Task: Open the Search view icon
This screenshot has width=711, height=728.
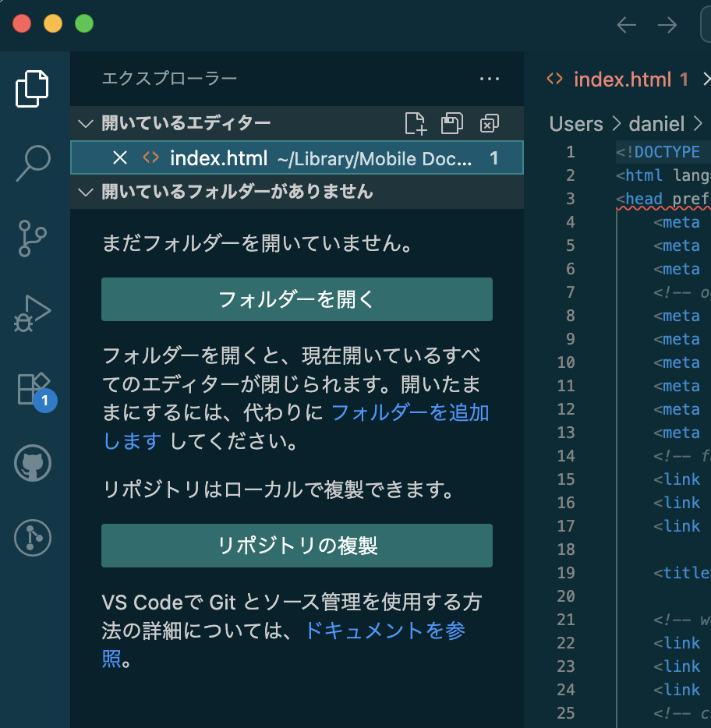Action: [x=34, y=164]
